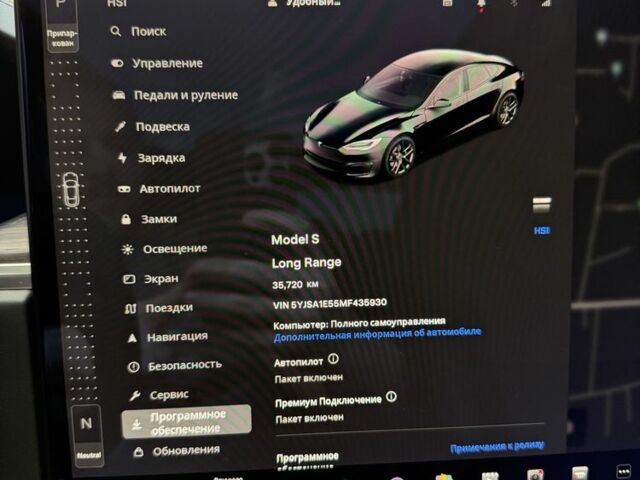Open the Удобный driver profile at top
Viewport: 640px width, 480px height.
tap(304, 3)
